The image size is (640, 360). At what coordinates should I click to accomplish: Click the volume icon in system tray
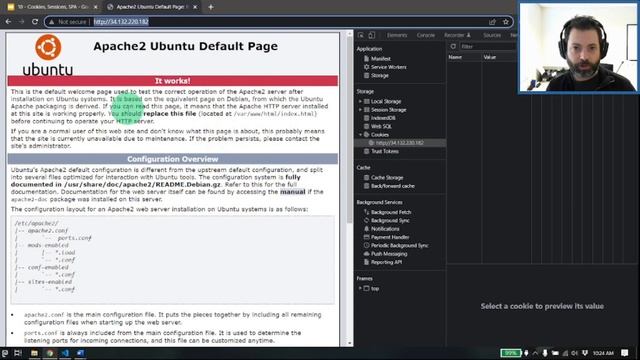click(x=574, y=353)
